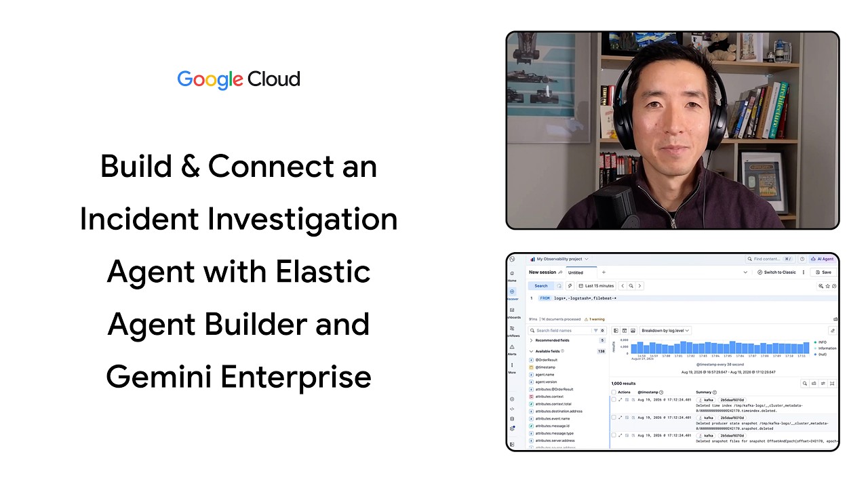Open the kebab menu beside Switch to Classic
This screenshot has height=488, width=868.
[804, 272]
